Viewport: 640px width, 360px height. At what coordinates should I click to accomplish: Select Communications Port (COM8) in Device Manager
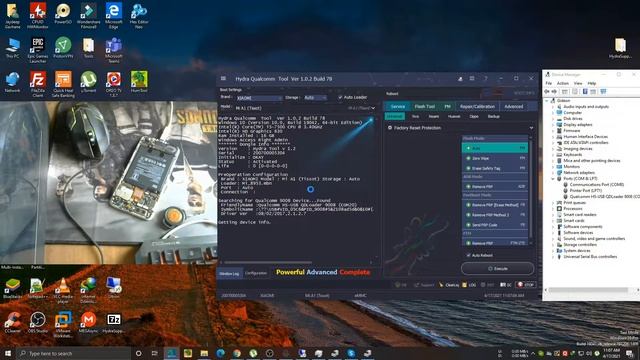pyautogui.click(x=593, y=185)
